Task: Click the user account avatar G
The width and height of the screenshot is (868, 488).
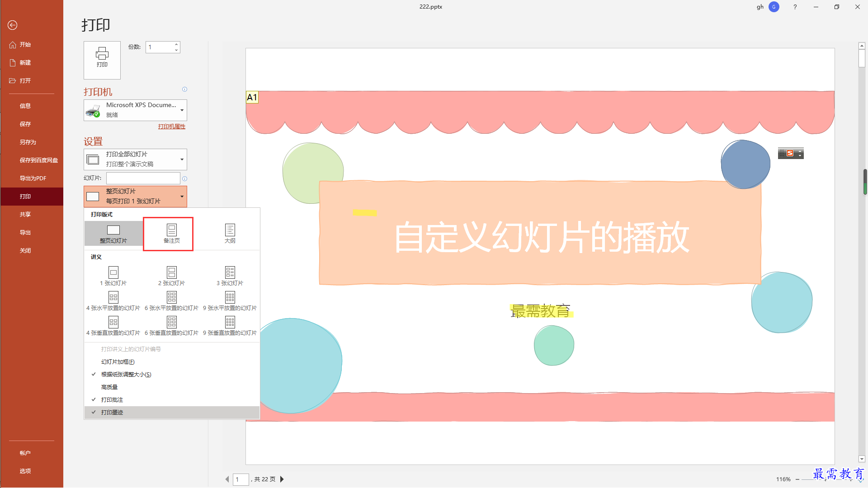Action: point(774,7)
